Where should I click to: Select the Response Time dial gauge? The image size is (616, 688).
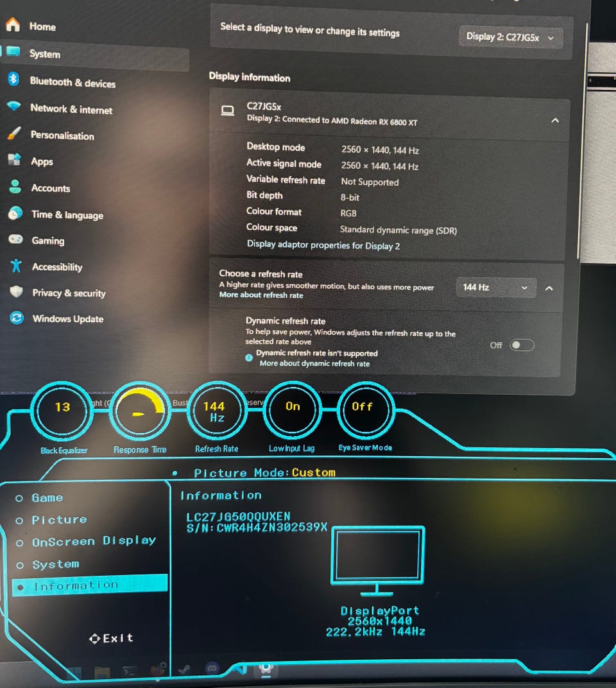click(139, 411)
